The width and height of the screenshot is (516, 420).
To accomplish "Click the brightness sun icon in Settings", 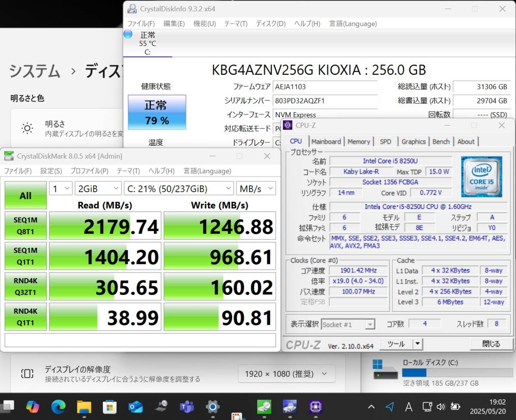I will pyautogui.click(x=27, y=128).
